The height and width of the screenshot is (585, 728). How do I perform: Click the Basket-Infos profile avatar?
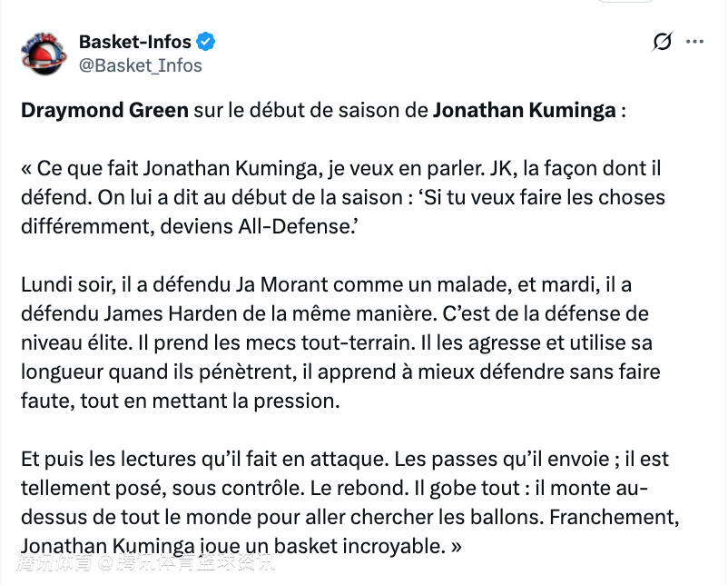pyautogui.click(x=44, y=54)
